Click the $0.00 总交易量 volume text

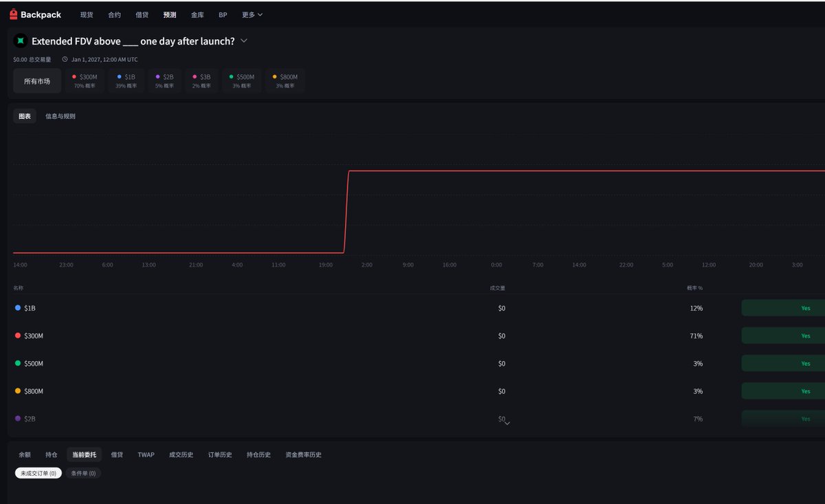click(32, 60)
